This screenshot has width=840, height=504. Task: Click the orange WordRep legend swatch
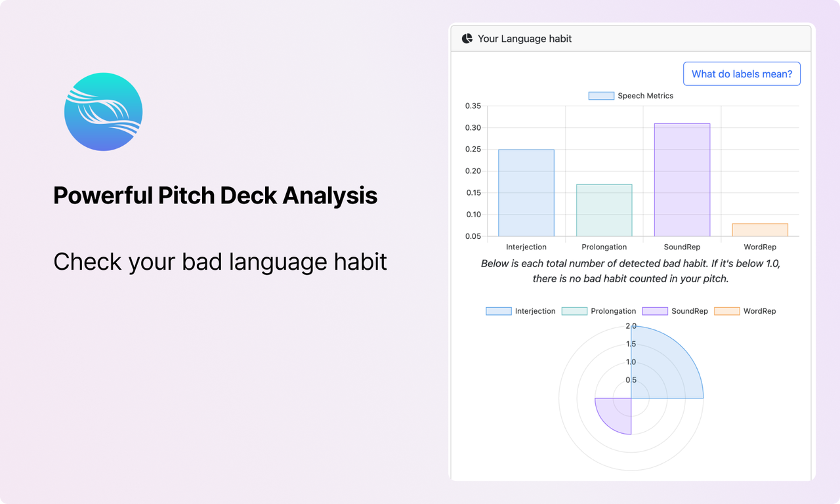pyautogui.click(x=727, y=311)
